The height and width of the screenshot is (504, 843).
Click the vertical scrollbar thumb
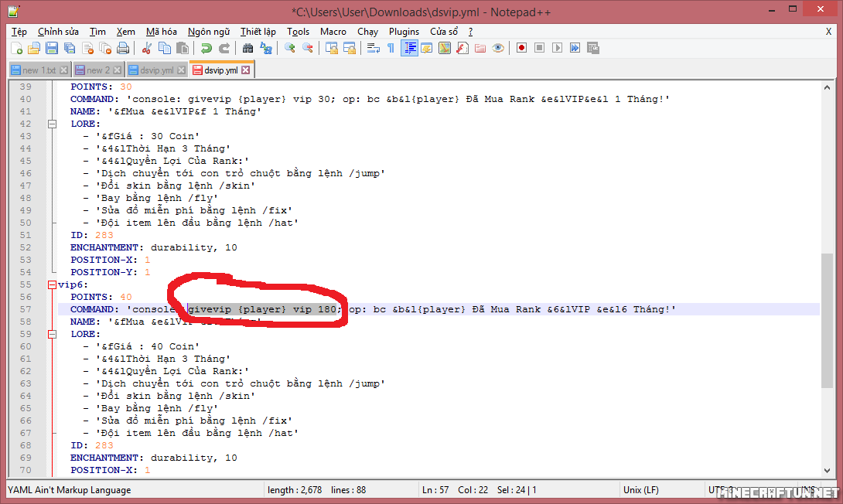pyautogui.click(x=827, y=320)
